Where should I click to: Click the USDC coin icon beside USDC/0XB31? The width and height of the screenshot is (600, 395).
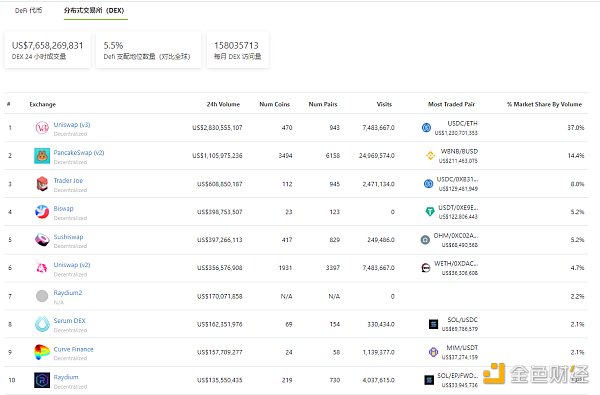click(429, 184)
